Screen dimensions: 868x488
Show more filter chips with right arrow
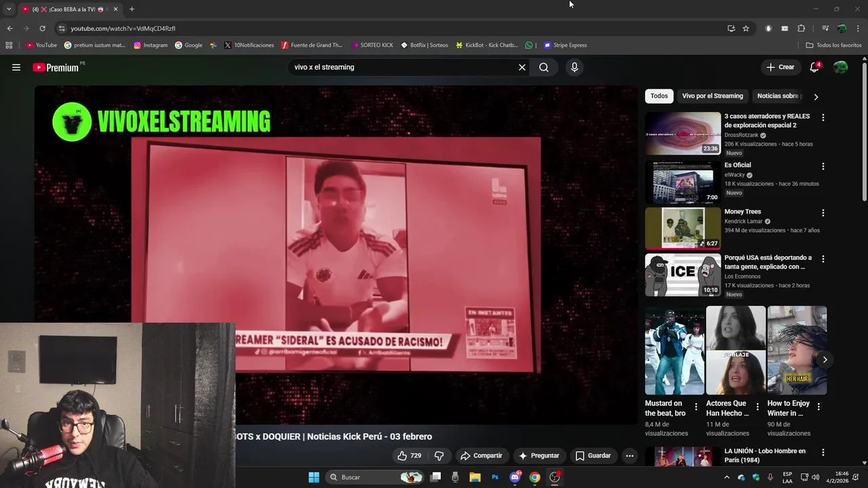point(816,97)
